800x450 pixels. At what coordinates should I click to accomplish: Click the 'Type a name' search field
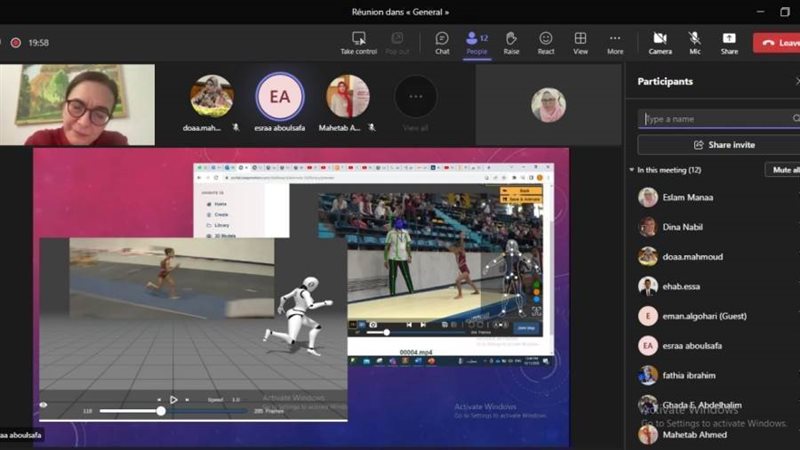point(718,119)
